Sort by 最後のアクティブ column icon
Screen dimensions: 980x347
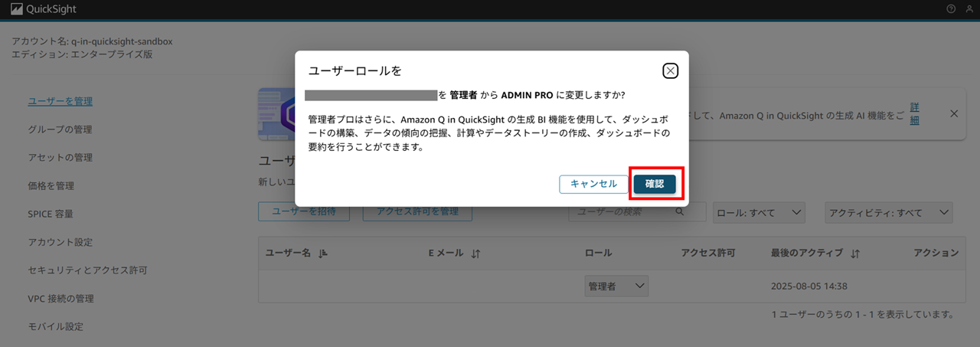[x=855, y=254]
